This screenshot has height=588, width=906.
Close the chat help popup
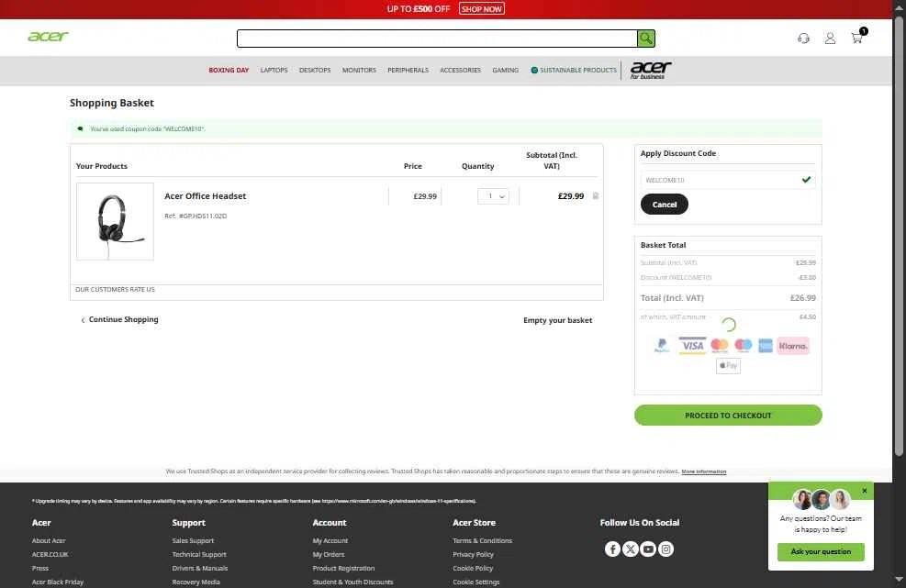[865, 491]
